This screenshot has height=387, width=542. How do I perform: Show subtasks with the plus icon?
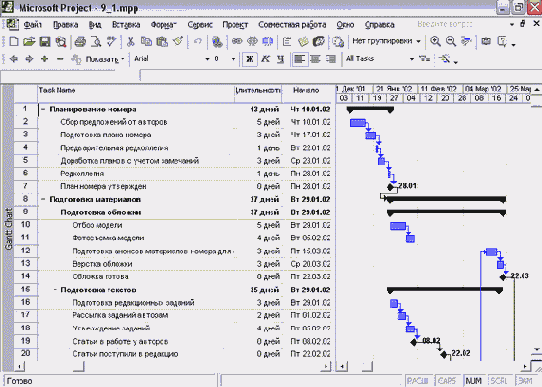[x=45, y=59]
